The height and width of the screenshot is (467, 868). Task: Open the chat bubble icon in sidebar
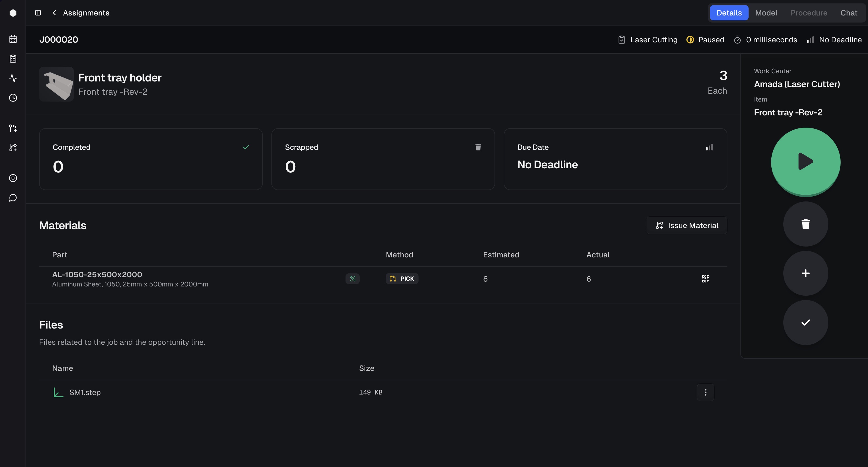(13, 198)
